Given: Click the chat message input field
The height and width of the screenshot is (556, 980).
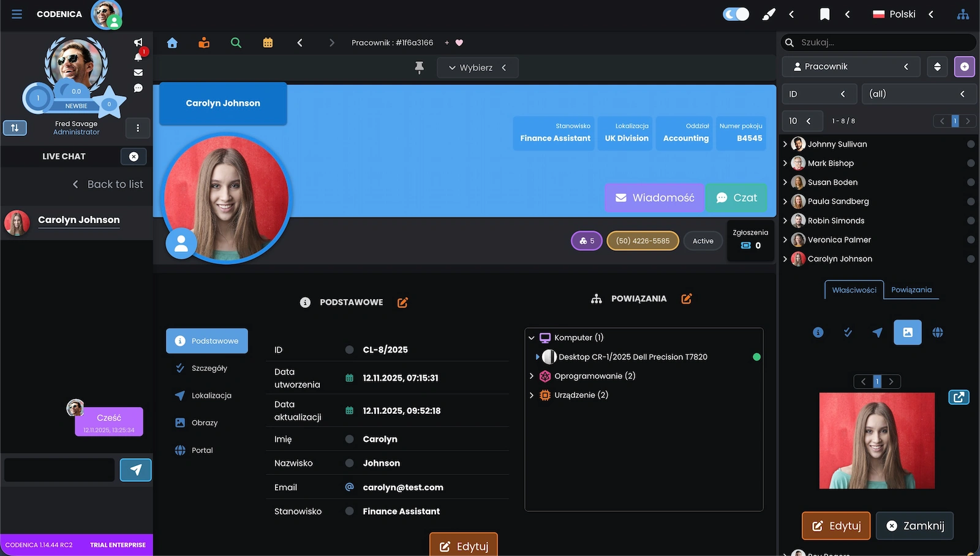Looking at the screenshot, I should [x=59, y=470].
